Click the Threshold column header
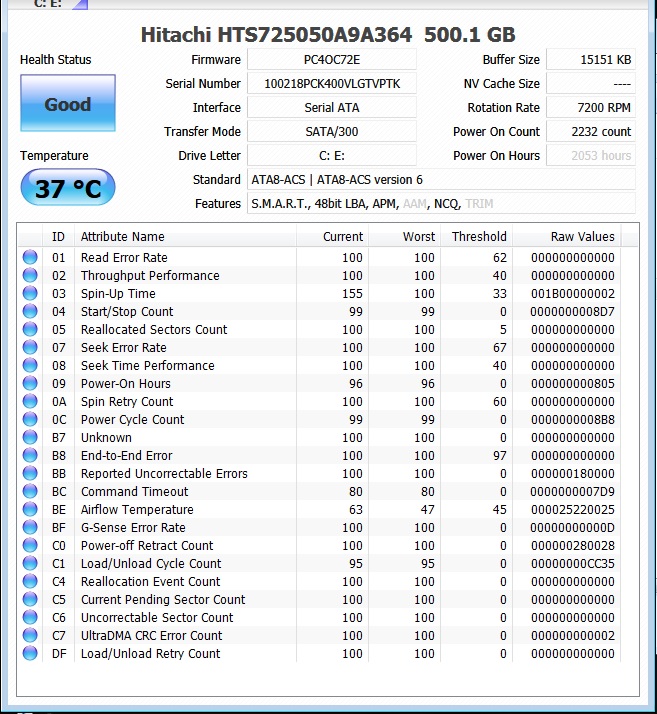The width and height of the screenshot is (657, 714). [x=476, y=236]
